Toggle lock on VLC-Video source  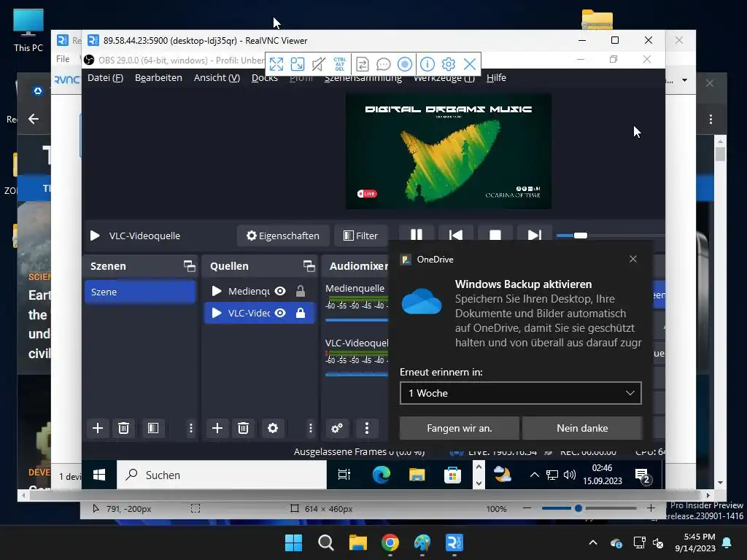(x=300, y=313)
